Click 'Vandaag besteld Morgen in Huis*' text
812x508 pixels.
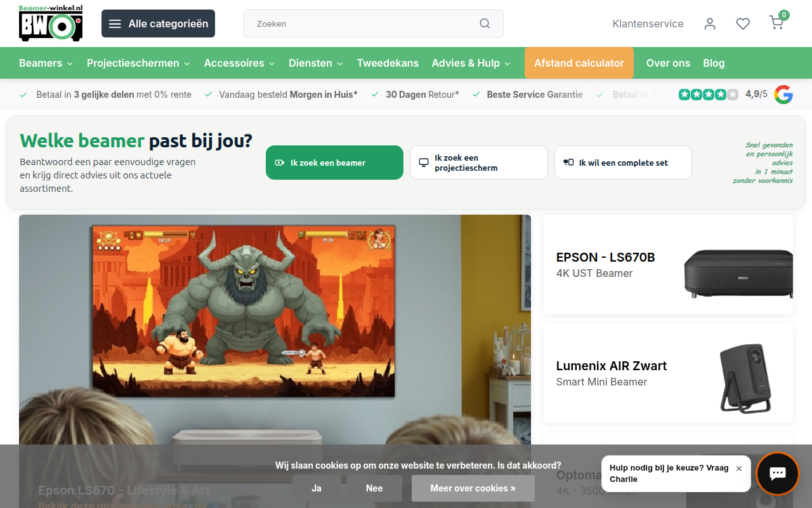tap(288, 95)
